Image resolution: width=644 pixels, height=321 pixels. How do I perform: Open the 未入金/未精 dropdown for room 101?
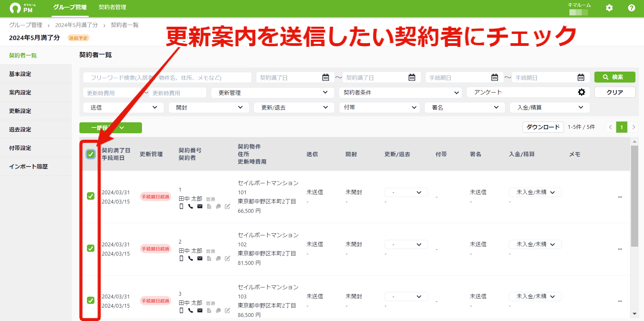(535, 192)
